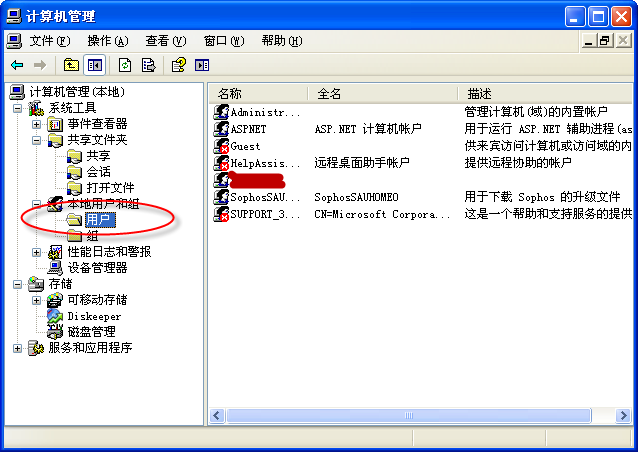Sort by the 名称 column header
Viewport: 638px width, 452px height.
(259, 94)
